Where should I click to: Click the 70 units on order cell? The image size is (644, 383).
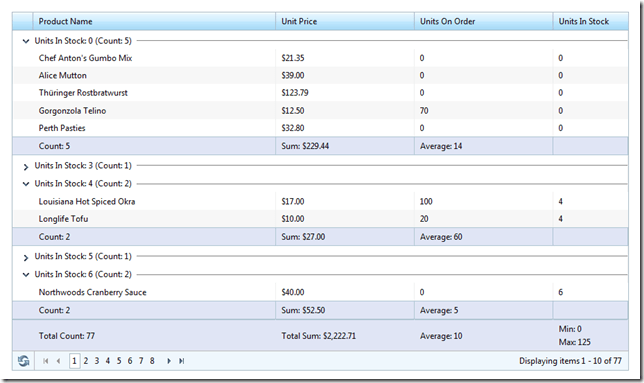(x=483, y=110)
